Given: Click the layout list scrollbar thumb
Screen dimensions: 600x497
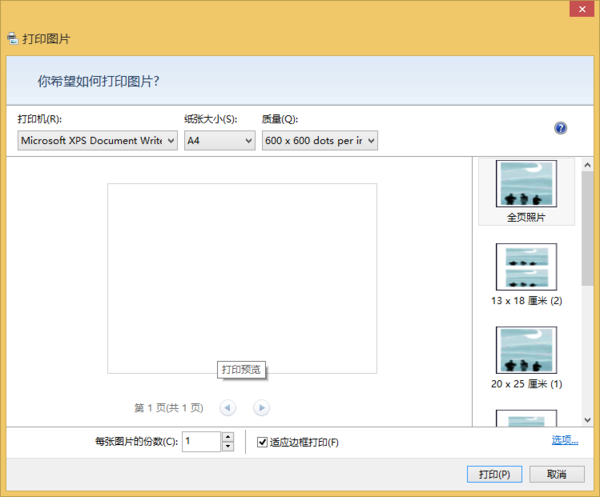Looking at the screenshot, I should pyautogui.click(x=588, y=228).
